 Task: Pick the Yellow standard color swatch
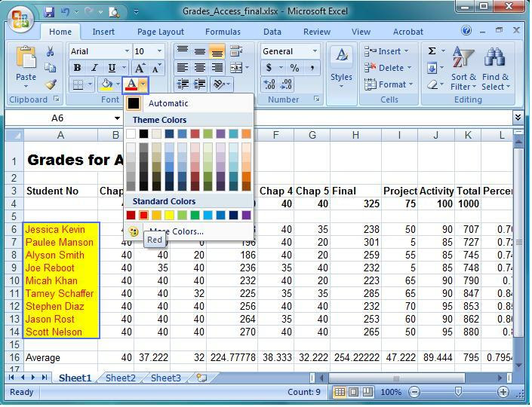pos(169,215)
